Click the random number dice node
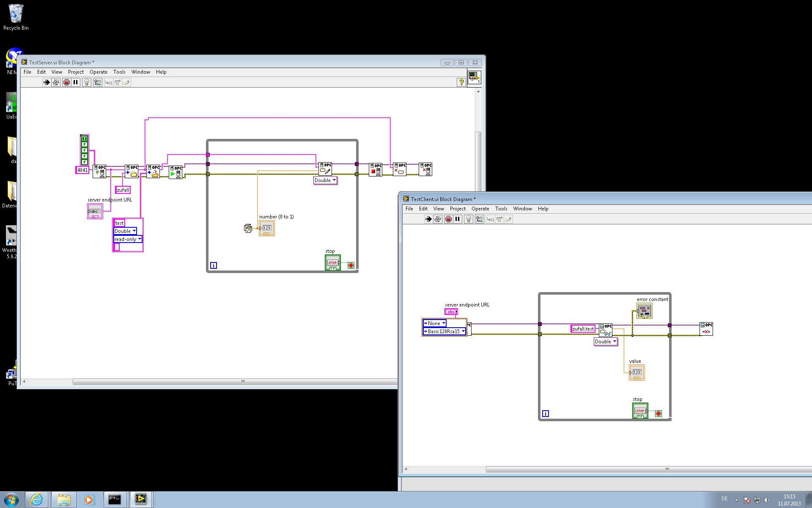 pyautogui.click(x=248, y=229)
